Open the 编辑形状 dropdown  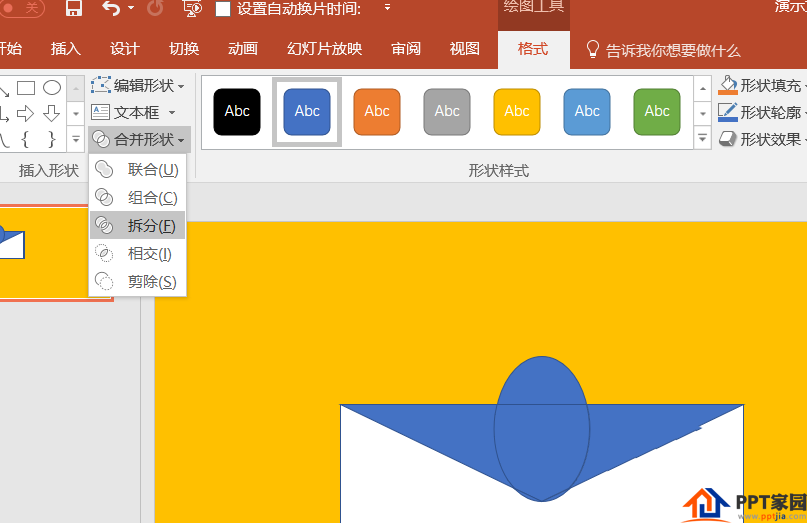click(x=138, y=85)
